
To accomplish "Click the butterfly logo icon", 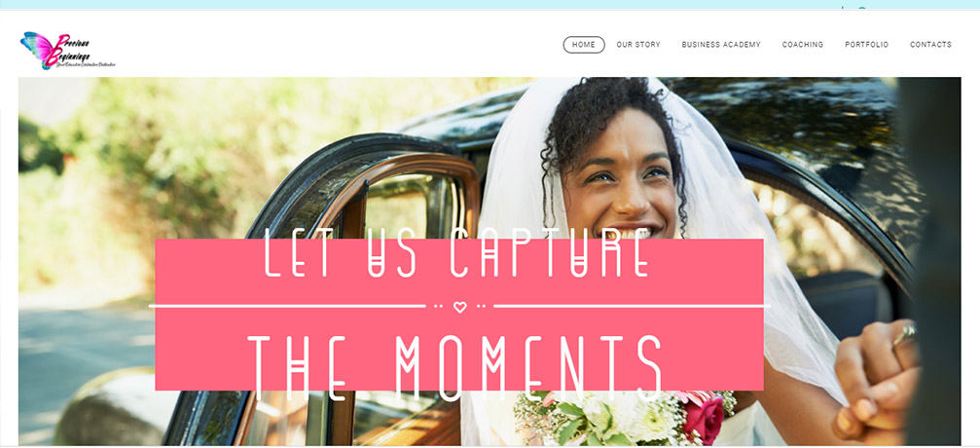I will [x=37, y=49].
